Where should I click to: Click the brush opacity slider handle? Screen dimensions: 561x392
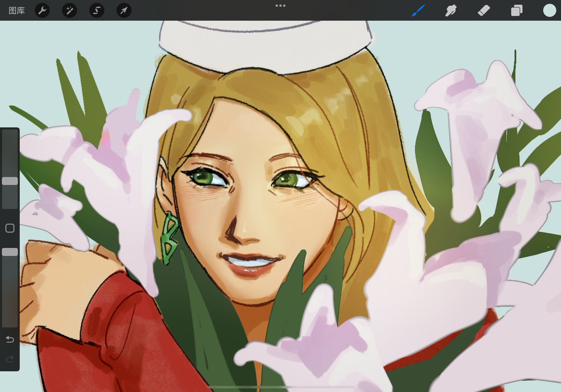click(x=10, y=252)
